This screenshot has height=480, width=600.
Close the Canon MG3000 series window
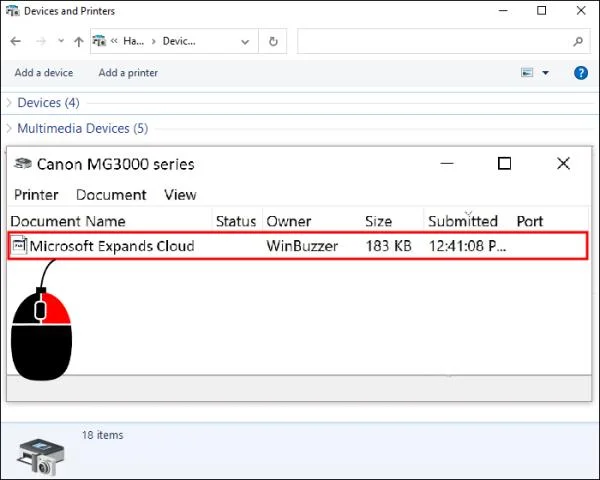click(x=563, y=164)
